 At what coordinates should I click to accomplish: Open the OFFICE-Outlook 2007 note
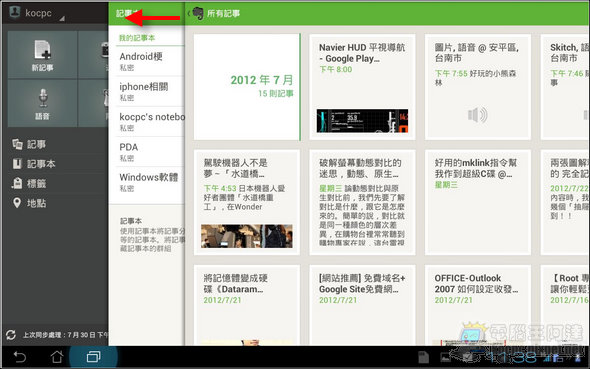478,305
